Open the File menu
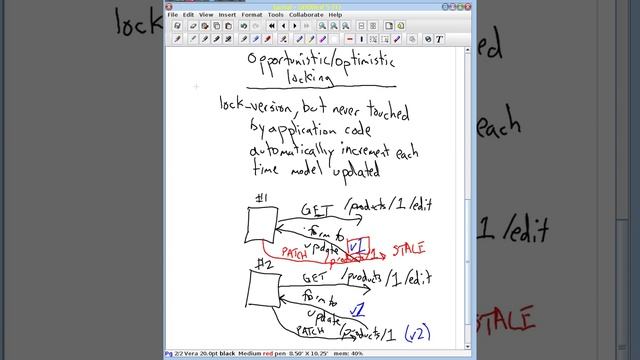 coord(173,15)
